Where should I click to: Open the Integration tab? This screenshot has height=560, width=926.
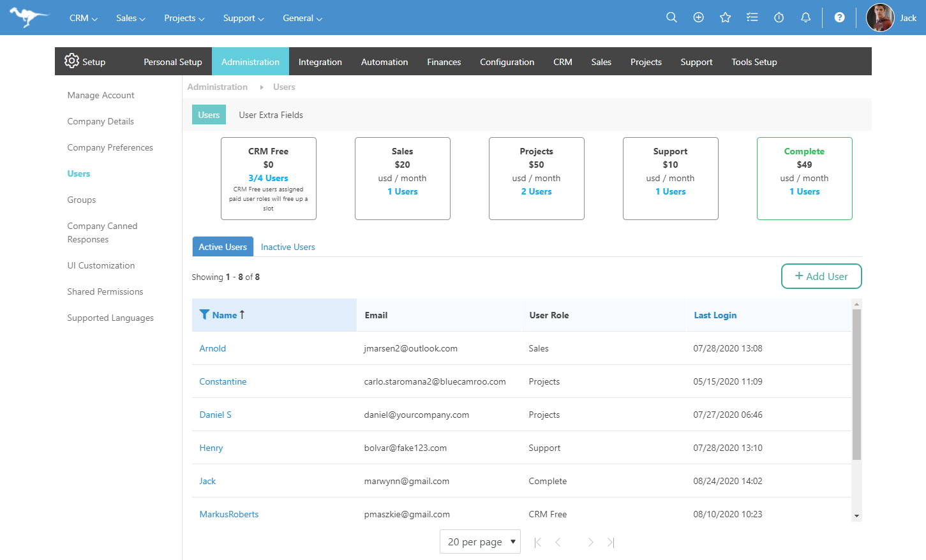tap(320, 62)
